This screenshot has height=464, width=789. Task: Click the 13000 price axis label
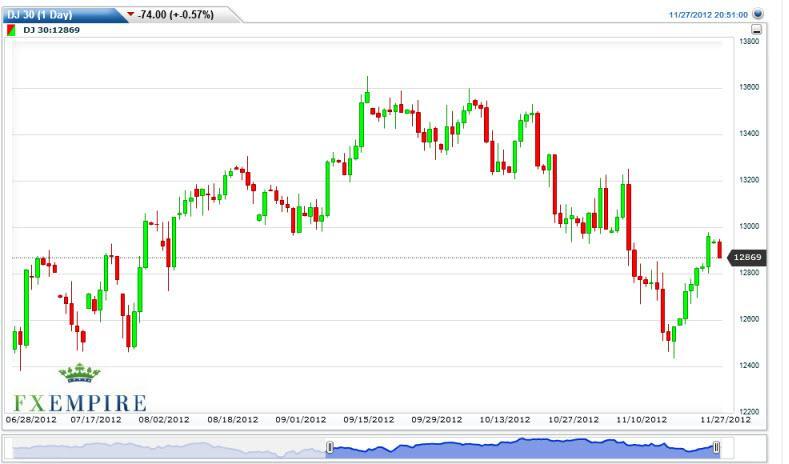749,226
